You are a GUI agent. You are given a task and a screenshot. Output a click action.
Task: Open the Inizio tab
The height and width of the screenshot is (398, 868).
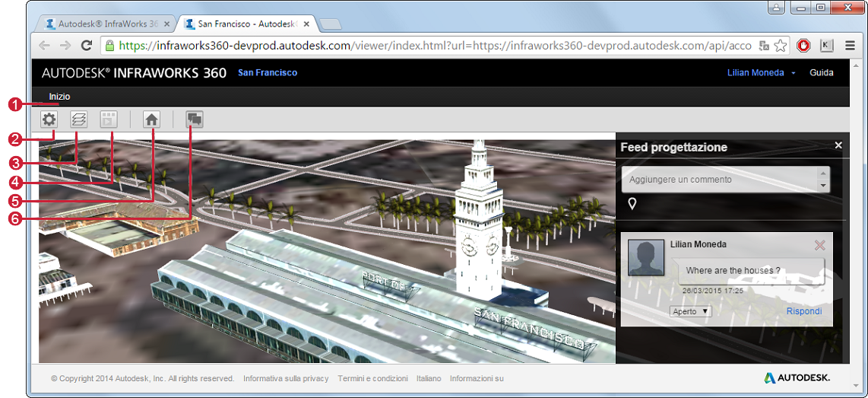[59, 97]
